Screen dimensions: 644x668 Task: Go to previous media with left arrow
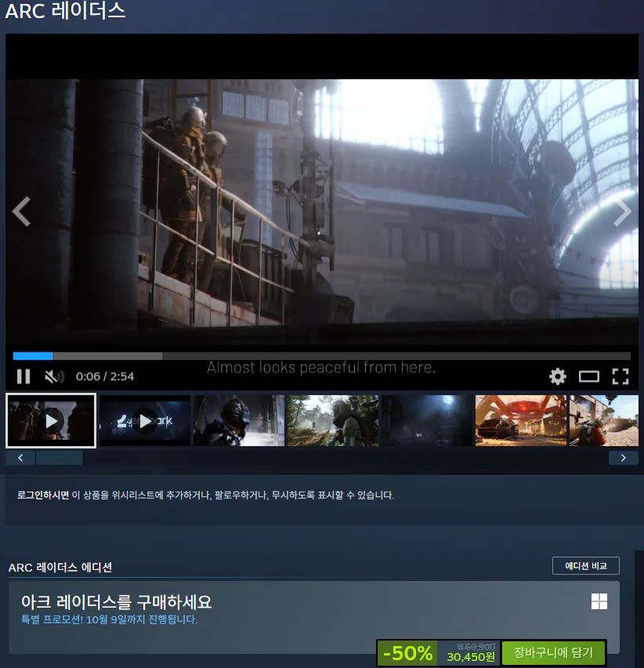21,212
